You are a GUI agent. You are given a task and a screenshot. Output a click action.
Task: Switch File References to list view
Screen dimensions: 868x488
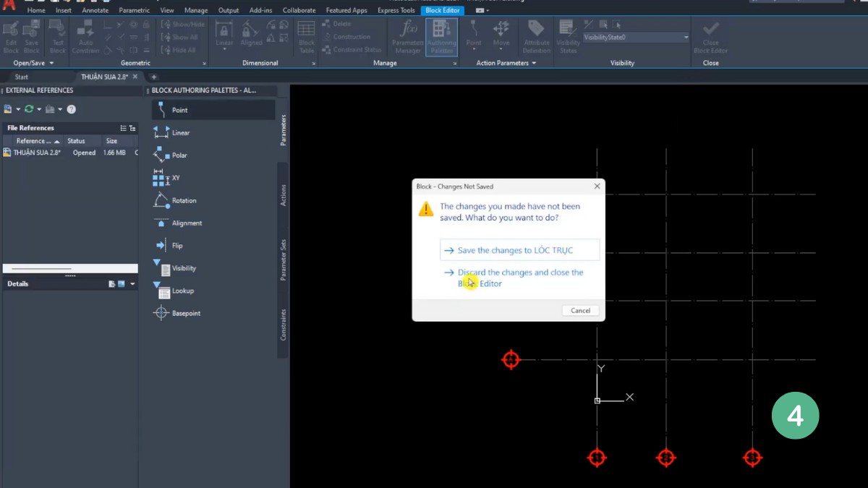click(123, 128)
